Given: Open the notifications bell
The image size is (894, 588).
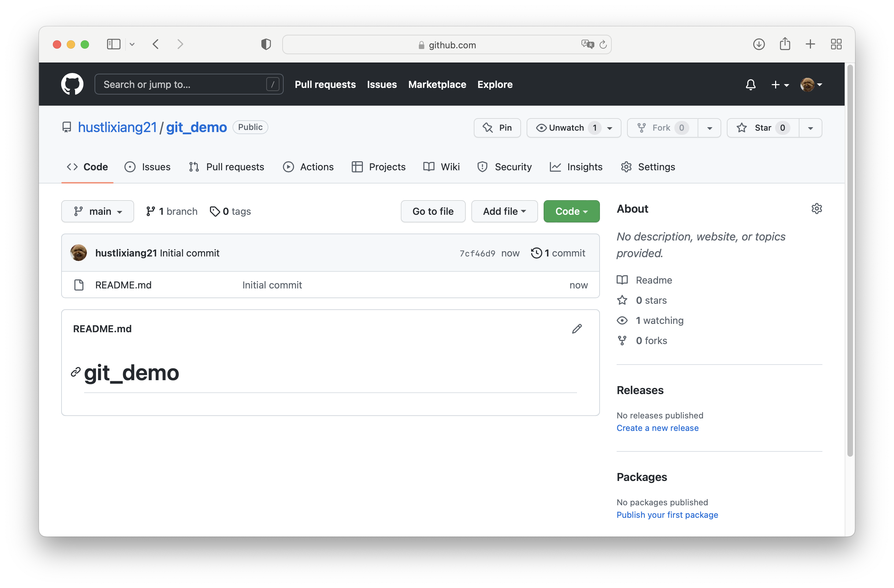Looking at the screenshot, I should (x=750, y=84).
